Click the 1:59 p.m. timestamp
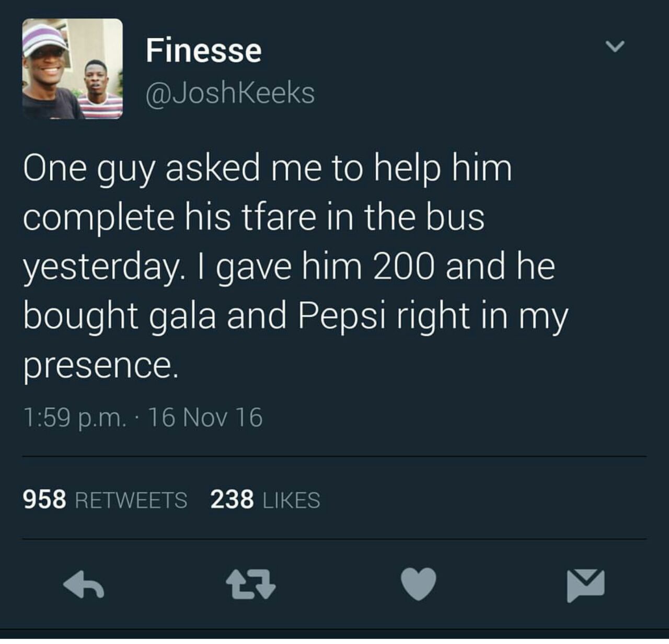Viewport: 669px width, 644px height. tap(74, 418)
